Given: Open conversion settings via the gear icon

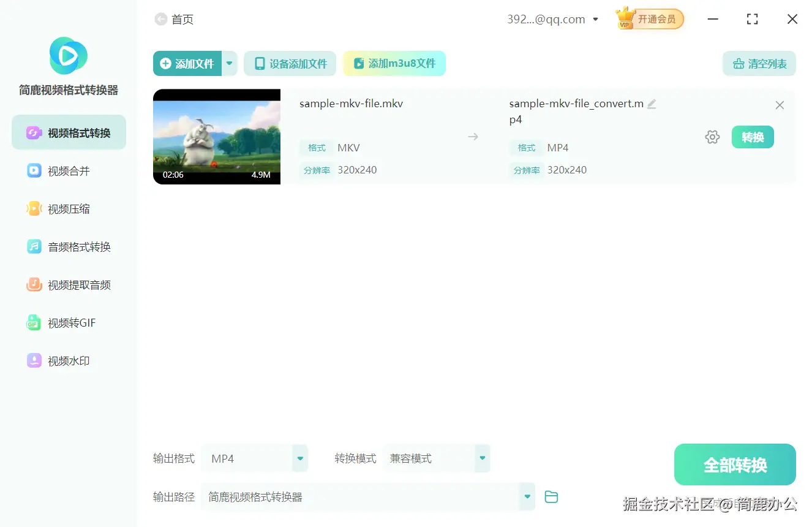Looking at the screenshot, I should click(712, 137).
